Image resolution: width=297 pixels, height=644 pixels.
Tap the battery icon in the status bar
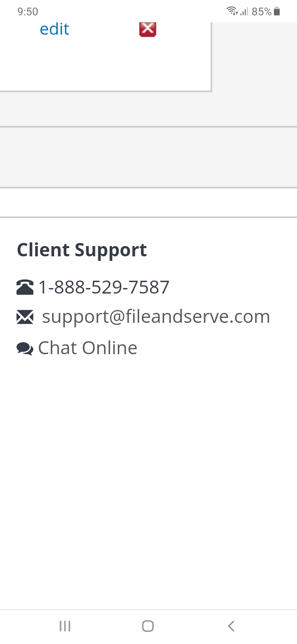[x=277, y=12]
